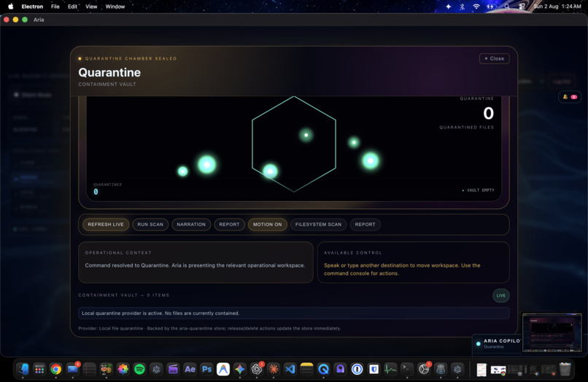Open Finder from the dock
This screenshot has height=382, width=588.
pyautogui.click(x=23, y=370)
